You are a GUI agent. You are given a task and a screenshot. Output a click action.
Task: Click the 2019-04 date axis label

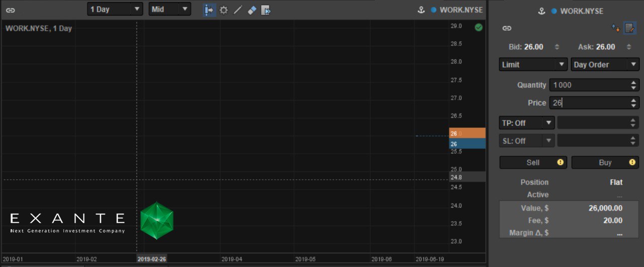(231, 259)
